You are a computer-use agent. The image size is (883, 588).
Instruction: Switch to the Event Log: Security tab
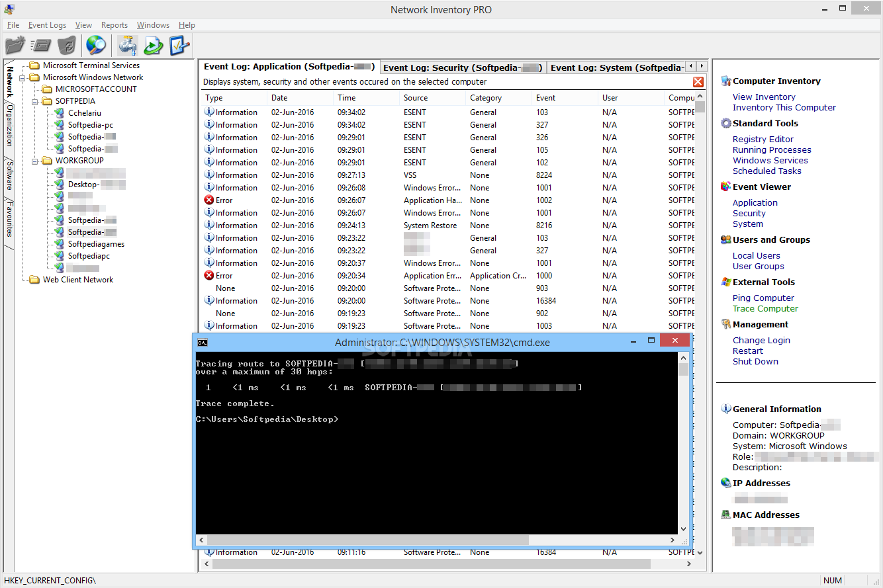tap(463, 67)
